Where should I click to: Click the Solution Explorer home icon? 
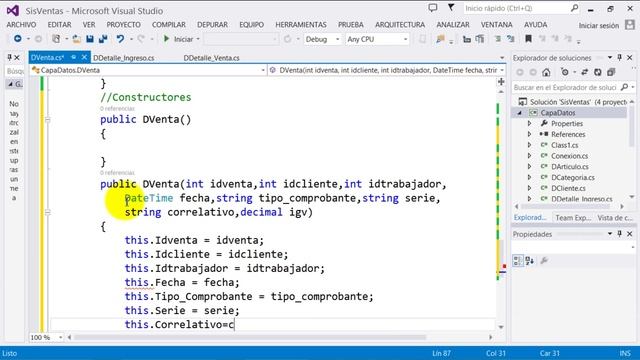546,72
